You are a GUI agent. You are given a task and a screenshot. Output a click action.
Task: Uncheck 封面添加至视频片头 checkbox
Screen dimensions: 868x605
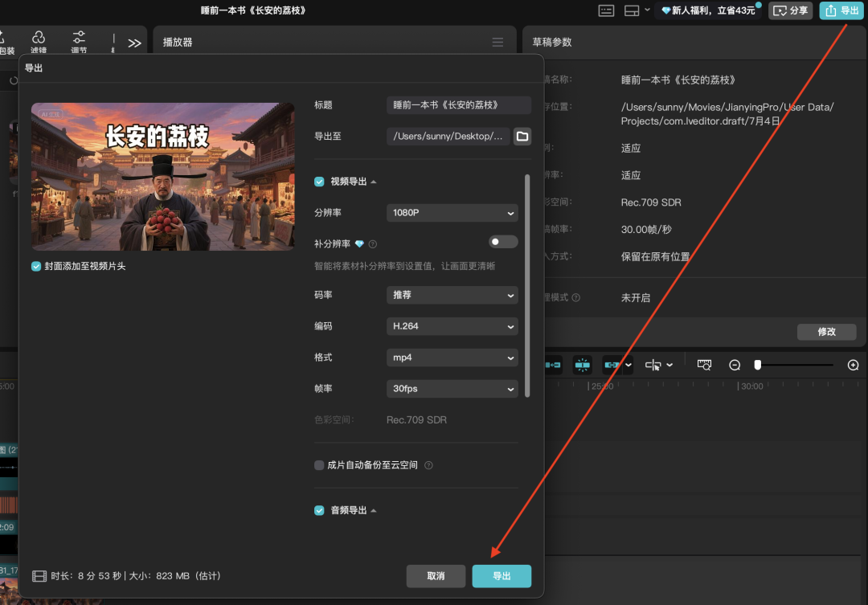click(x=36, y=266)
